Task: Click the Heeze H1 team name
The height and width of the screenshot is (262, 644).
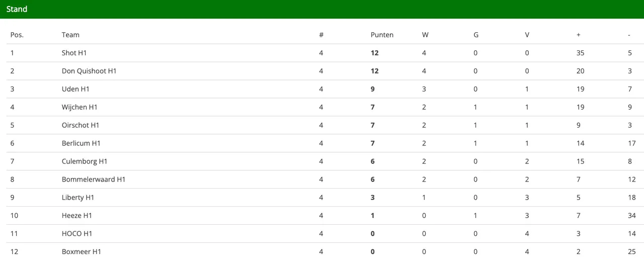Action: tap(77, 216)
